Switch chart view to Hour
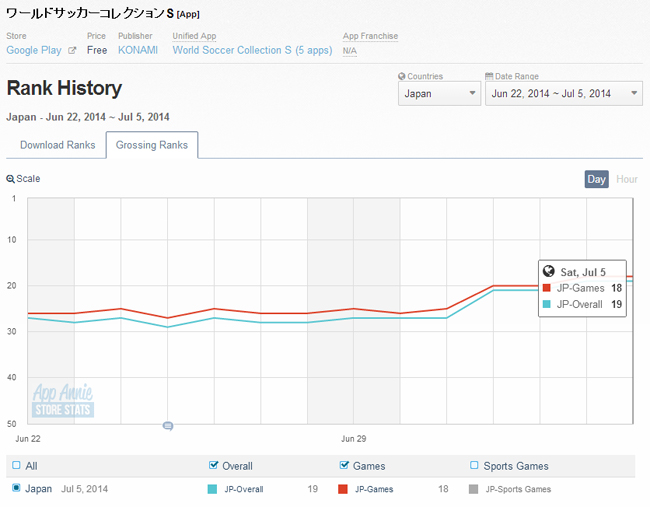The height and width of the screenshot is (507, 650). tap(627, 179)
